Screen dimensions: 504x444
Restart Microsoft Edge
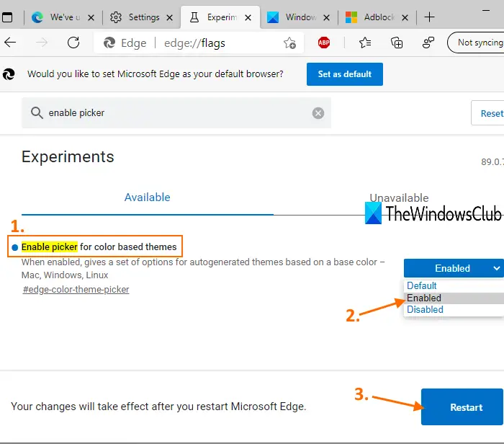(x=462, y=407)
